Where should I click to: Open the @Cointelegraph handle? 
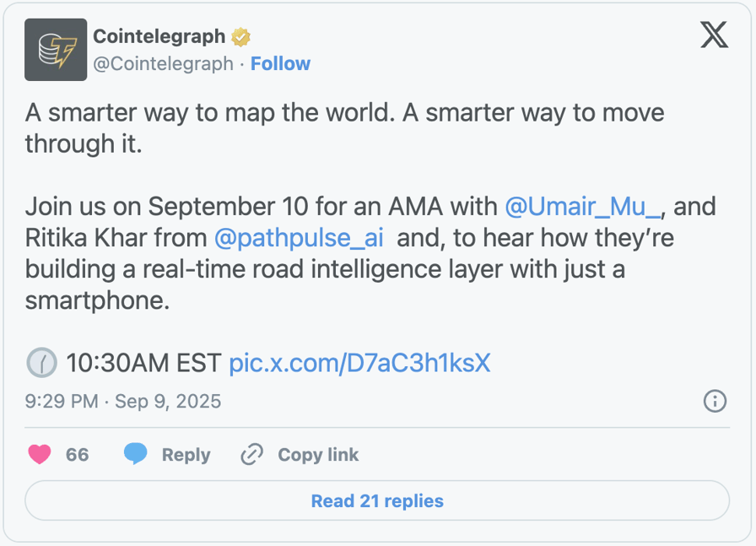click(x=163, y=64)
